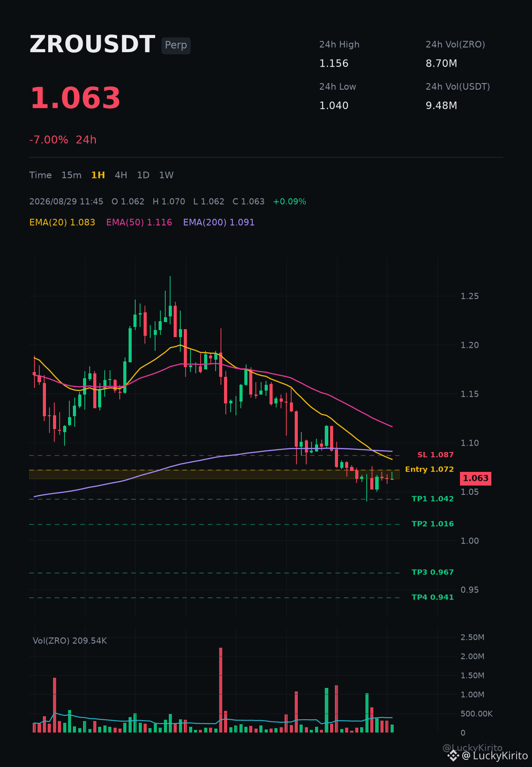Click the +0.09% candle change

pos(289,202)
